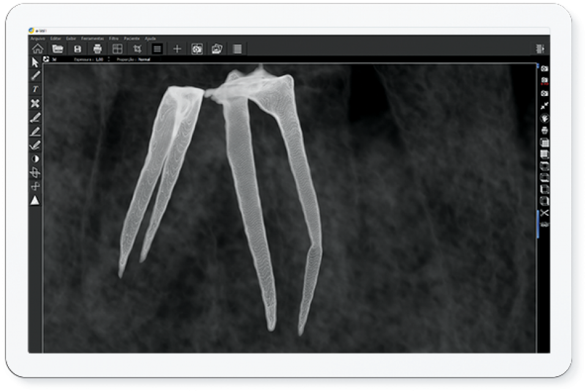Adjust the Exposure value stepper arrows

(108, 60)
